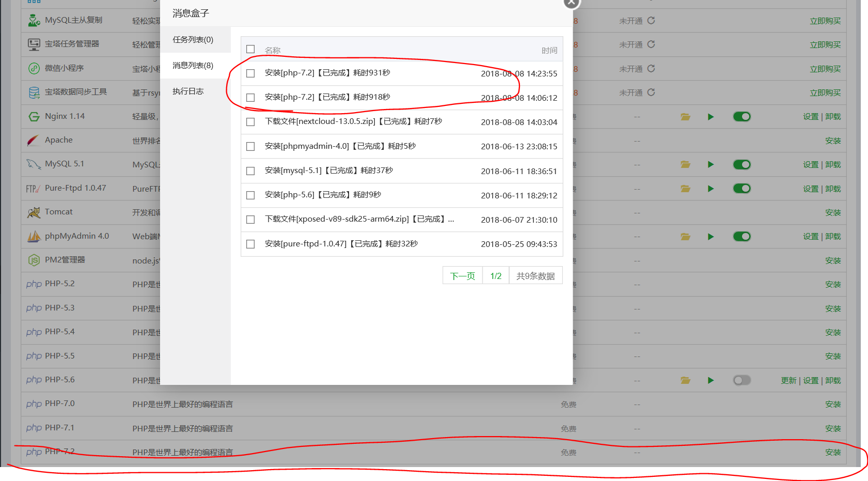Click the php icon beside PHP-5.2
868x481 pixels.
[34, 284]
